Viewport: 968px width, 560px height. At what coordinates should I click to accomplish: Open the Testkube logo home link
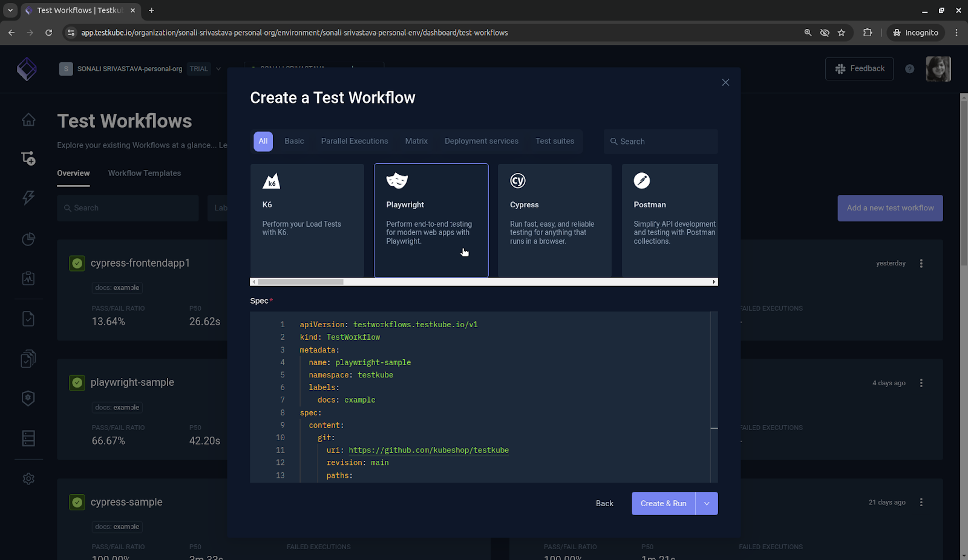(x=27, y=69)
